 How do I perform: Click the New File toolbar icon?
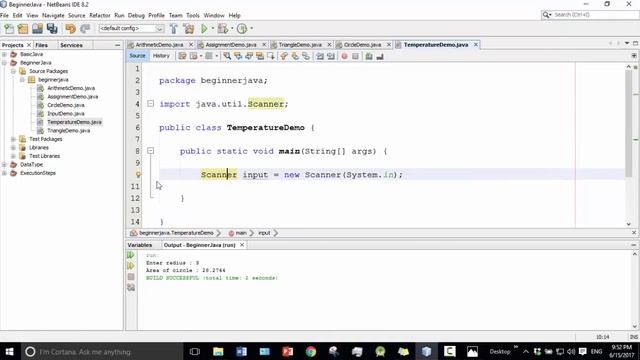pos(9,29)
